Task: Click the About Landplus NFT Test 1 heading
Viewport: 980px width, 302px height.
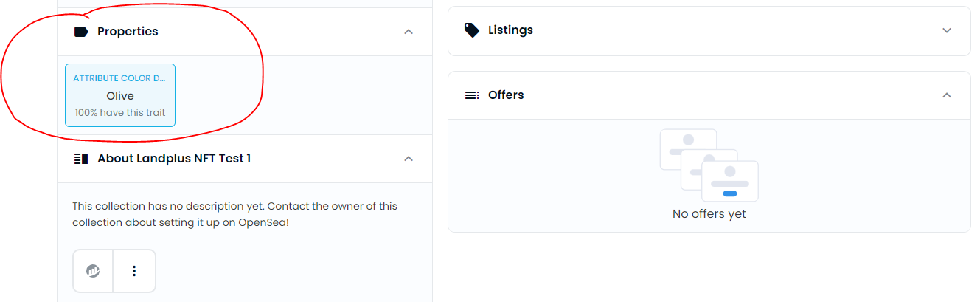Action: (174, 159)
